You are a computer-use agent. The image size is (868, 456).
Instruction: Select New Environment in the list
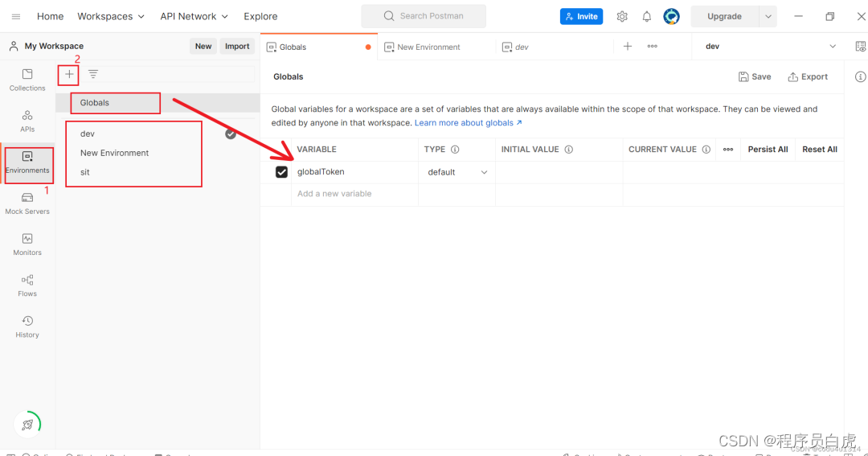[x=115, y=153]
